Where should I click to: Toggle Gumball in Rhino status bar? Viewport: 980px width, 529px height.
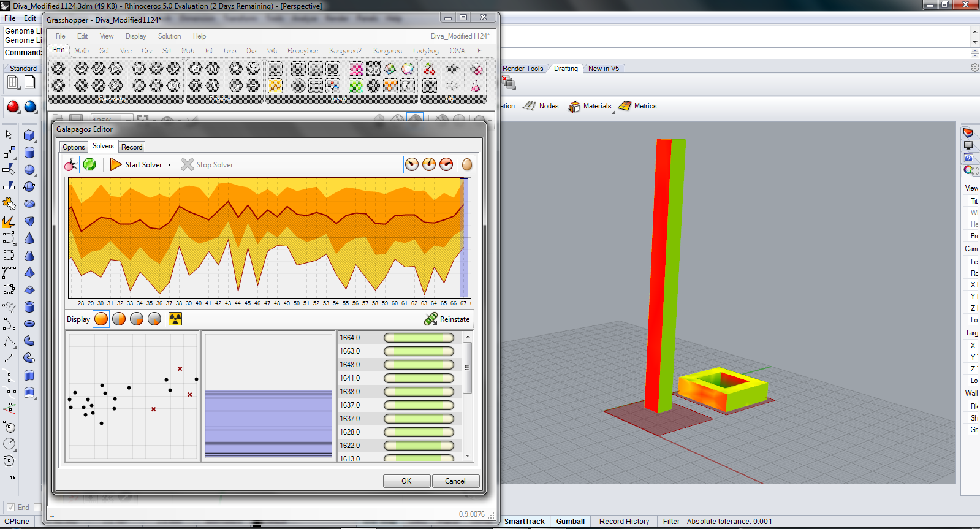[x=570, y=522]
